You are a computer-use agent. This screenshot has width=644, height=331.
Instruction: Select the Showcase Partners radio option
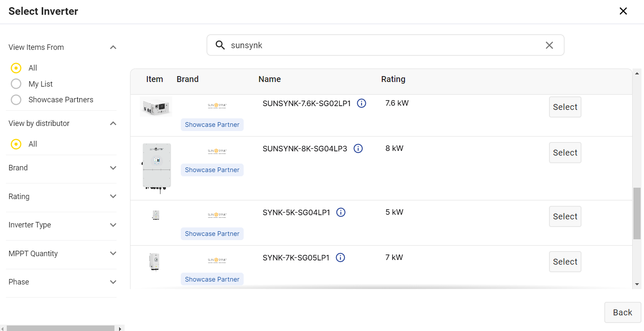[x=16, y=100]
